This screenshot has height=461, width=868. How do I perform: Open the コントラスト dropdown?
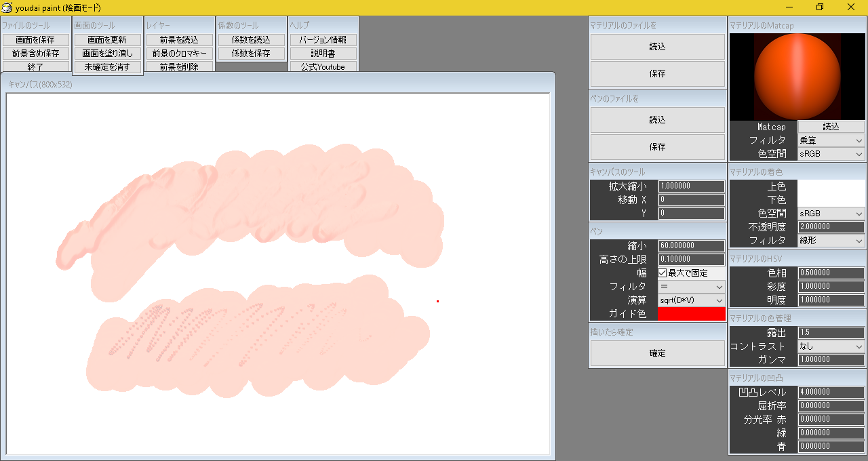pos(831,346)
